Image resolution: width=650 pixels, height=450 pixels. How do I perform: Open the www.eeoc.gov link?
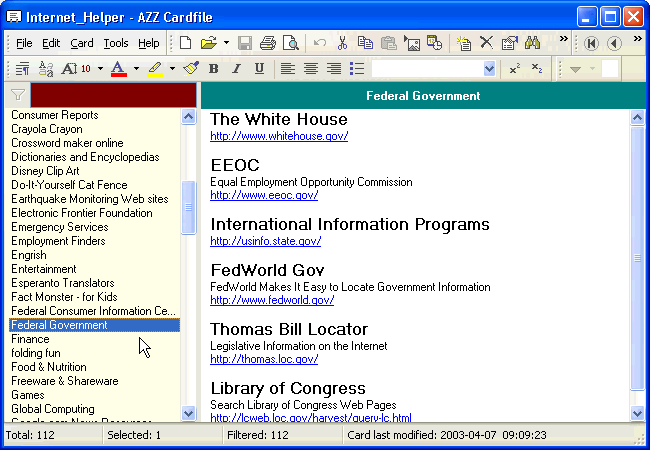point(264,195)
